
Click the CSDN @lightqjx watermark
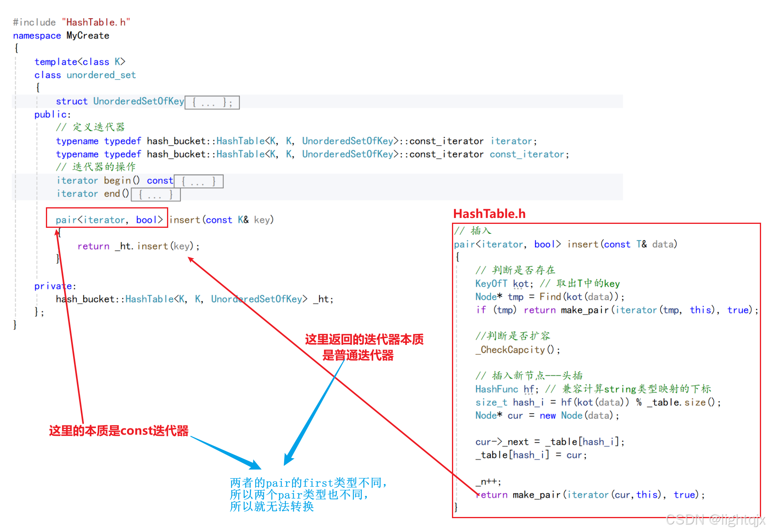(x=715, y=520)
